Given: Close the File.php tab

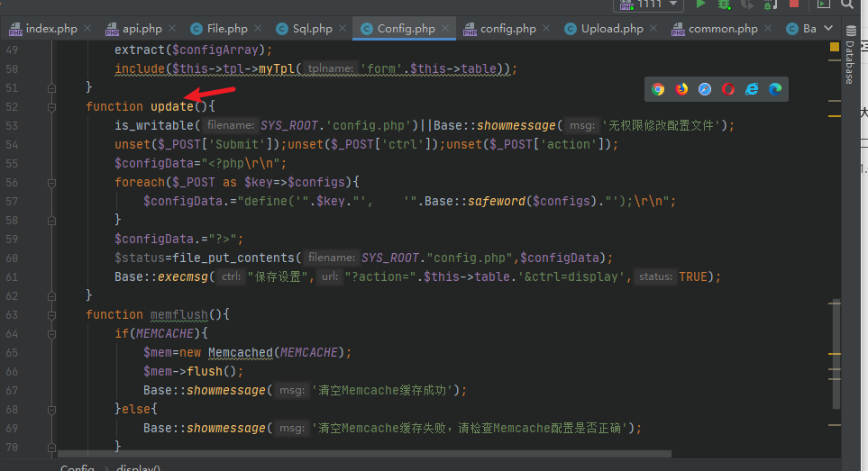Looking at the screenshot, I should tap(258, 28).
